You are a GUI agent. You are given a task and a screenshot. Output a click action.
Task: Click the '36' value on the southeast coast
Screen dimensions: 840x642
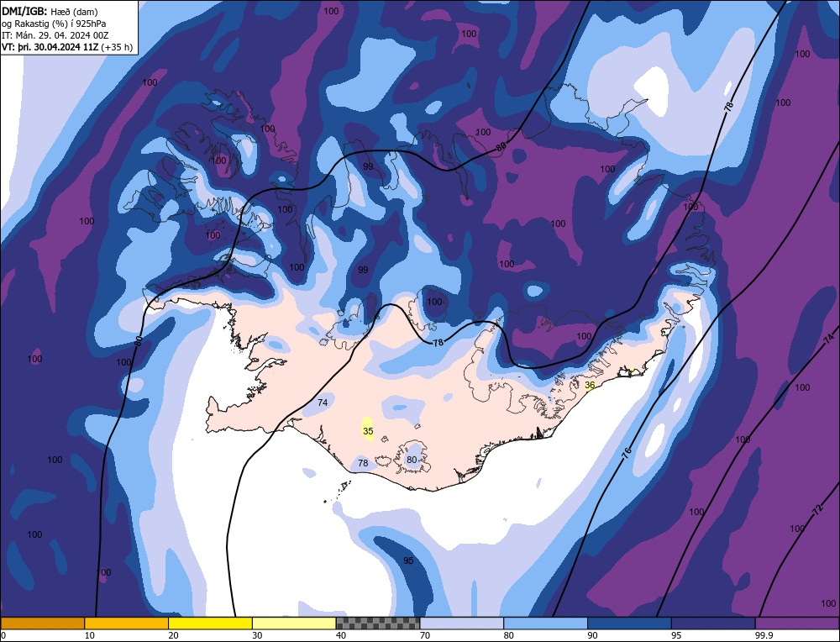(x=590, y=386)
